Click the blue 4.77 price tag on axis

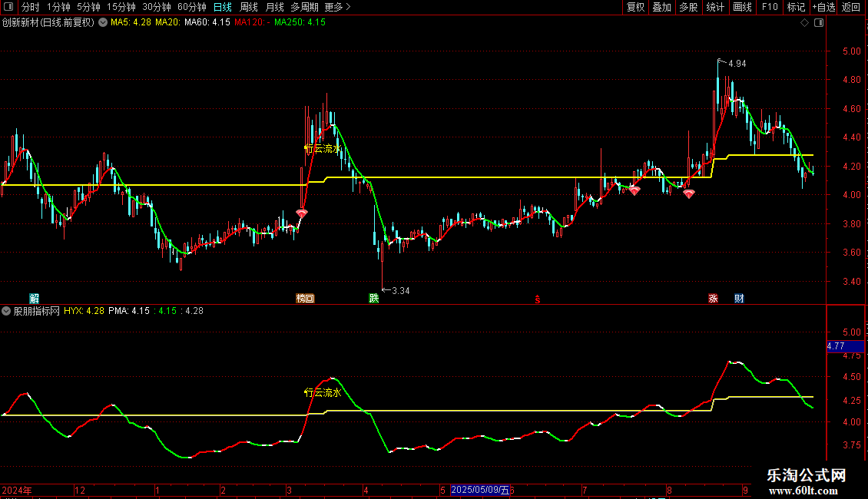(845, 346)
